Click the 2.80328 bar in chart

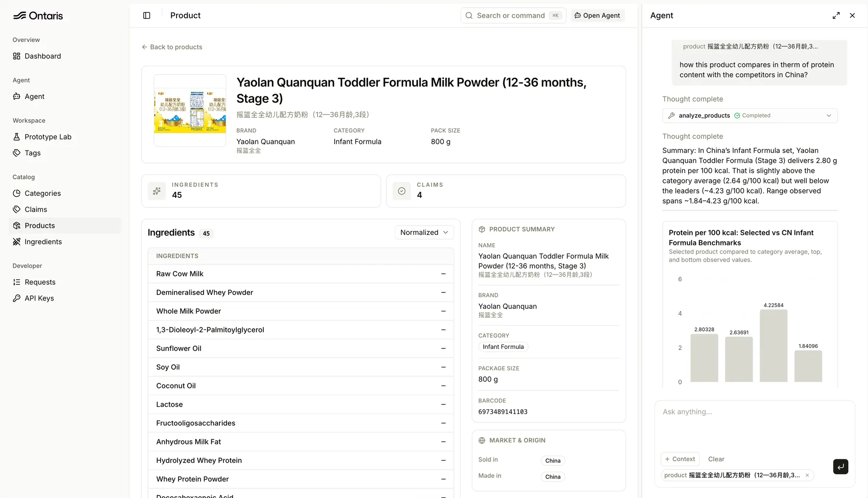click(x=704, y=358)
